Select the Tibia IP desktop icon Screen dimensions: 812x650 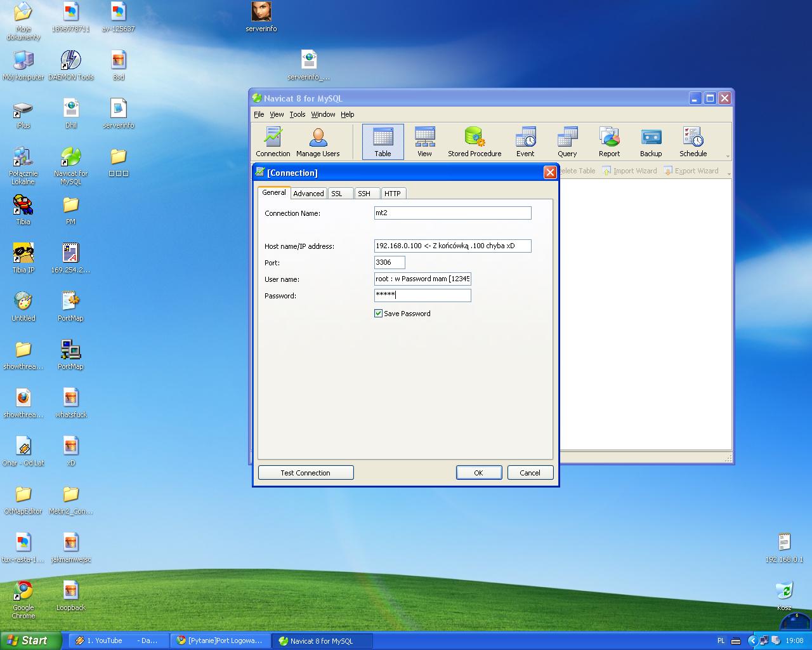23,258
